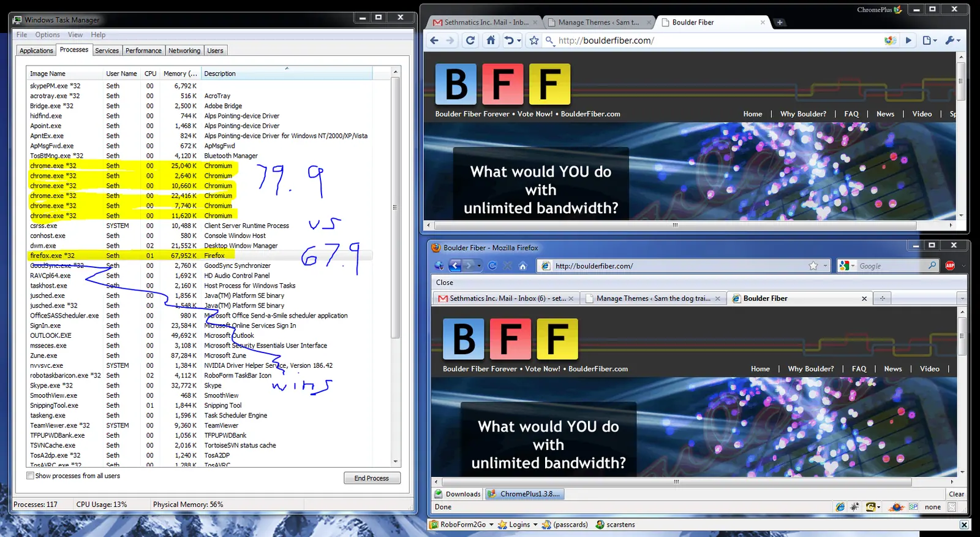This screenshot has height=537, width=980.
Task: Switch to Networking tab in Task Manager
Action: click(x=184, y=51)
